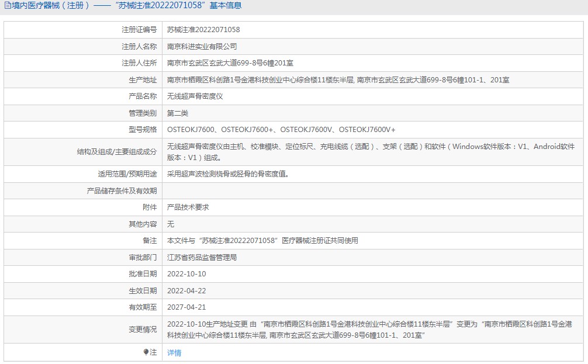Screen dimensions: 588x364
Task: Click 其他内容 value 无
Action: pyautogui.click(x=171, y=224)
